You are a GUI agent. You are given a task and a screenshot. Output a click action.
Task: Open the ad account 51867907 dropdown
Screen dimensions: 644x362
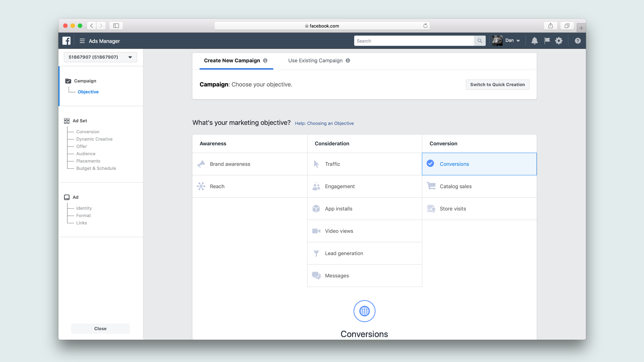(x=100, y=57)
